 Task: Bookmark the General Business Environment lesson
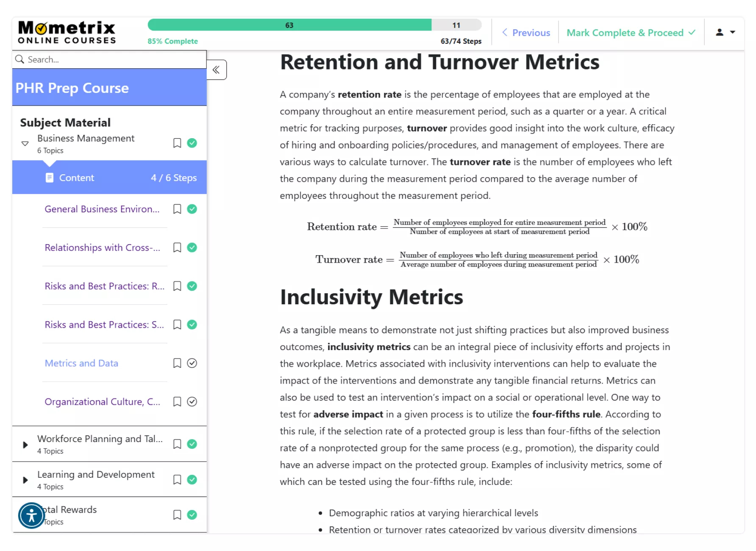pyautogui.click(x=177, y=209)
